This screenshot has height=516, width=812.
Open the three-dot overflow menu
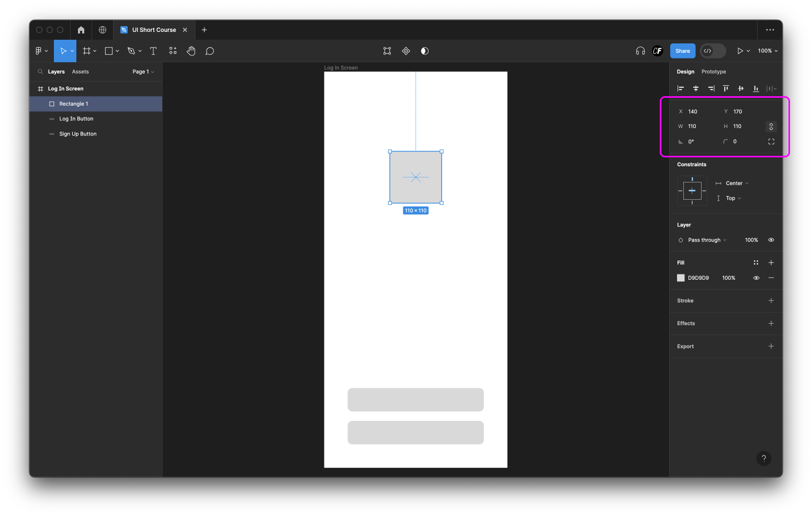(x=770, y=30)
